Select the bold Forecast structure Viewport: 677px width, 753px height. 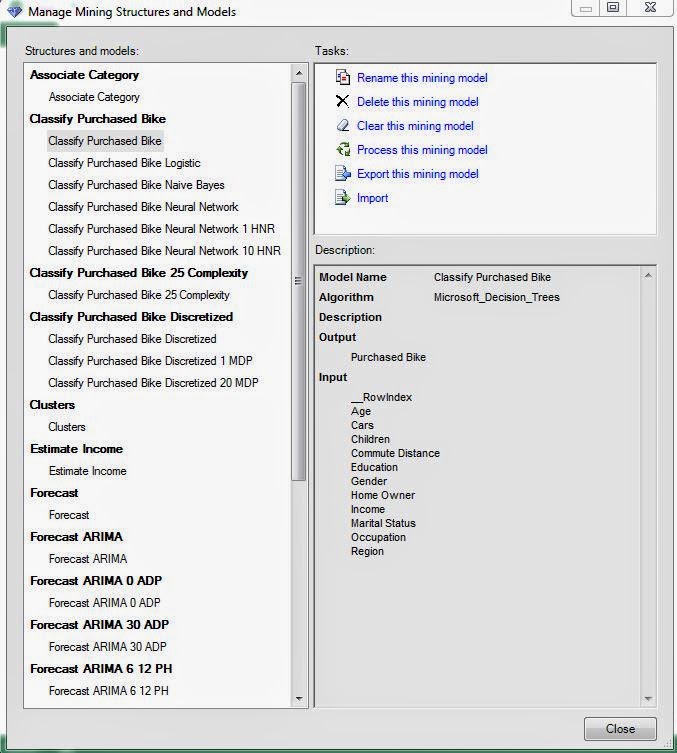tap(54, 493)
